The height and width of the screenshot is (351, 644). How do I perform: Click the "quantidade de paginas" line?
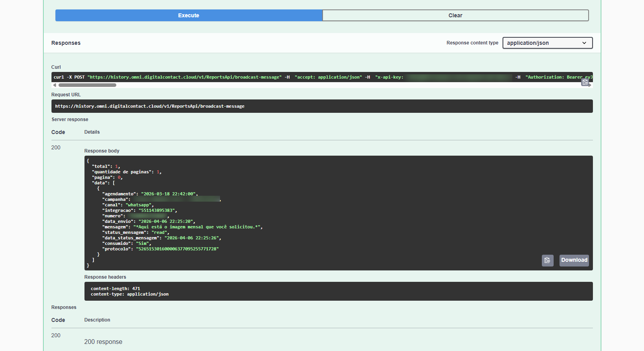[x=127, y=172]
